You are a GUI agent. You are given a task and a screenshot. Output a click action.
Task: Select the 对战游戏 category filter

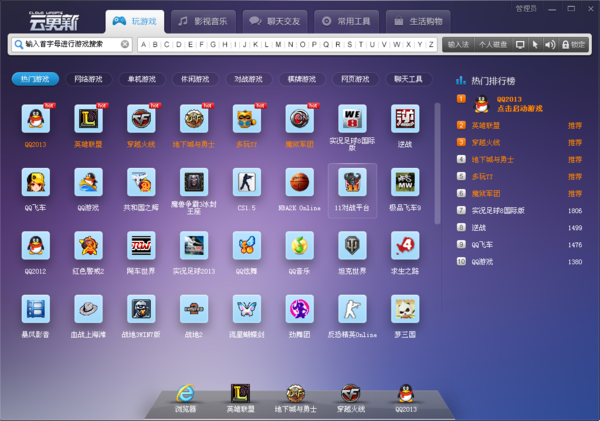(x=249, y=79)
